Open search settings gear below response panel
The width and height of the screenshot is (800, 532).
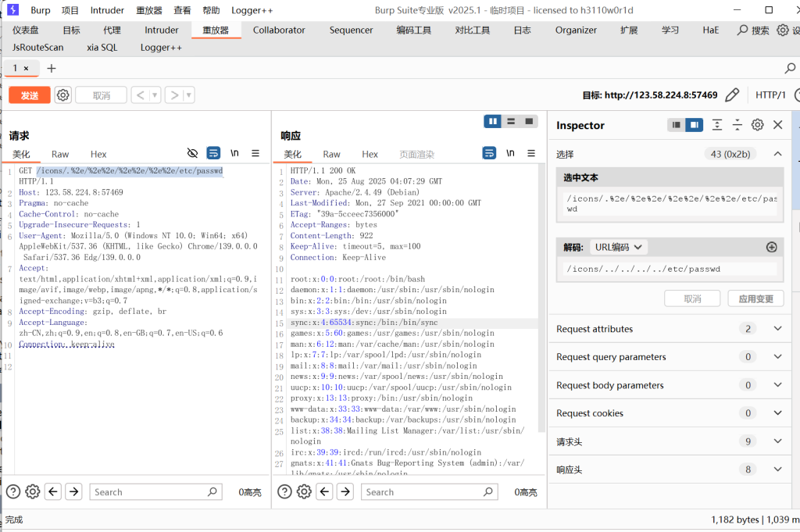pyautogui.click(x=304, y=491)
